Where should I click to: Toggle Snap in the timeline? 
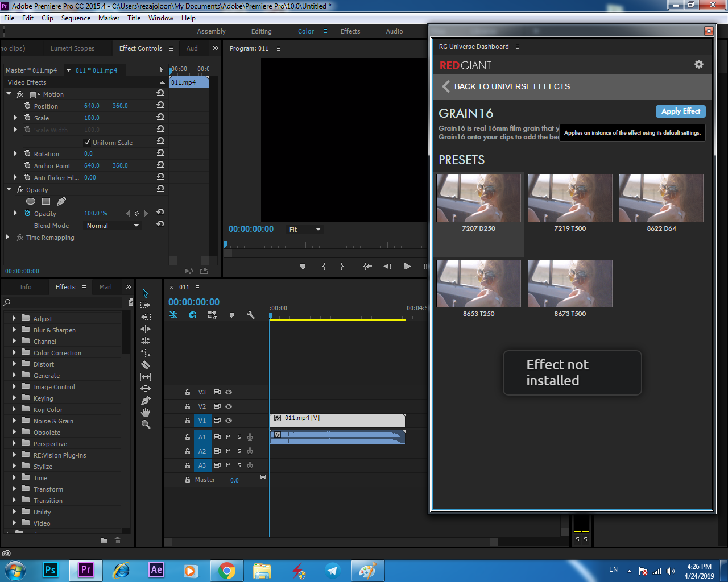[x=193, y=315]
